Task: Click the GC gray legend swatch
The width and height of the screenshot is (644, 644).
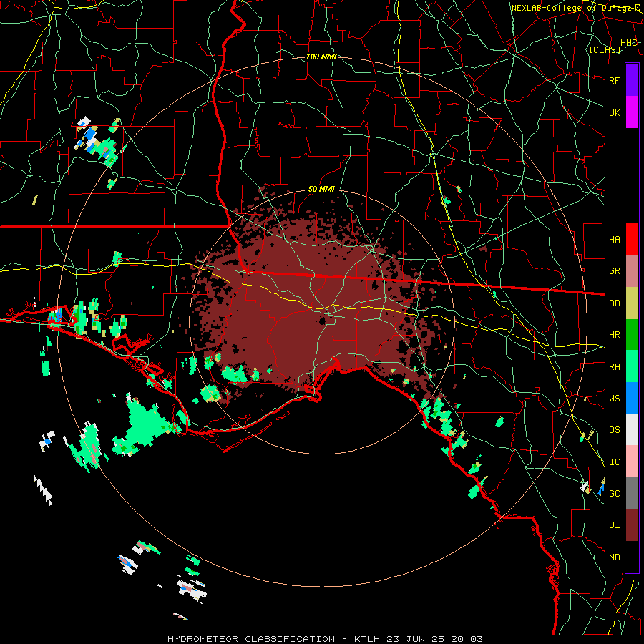Action: [632, 493]
